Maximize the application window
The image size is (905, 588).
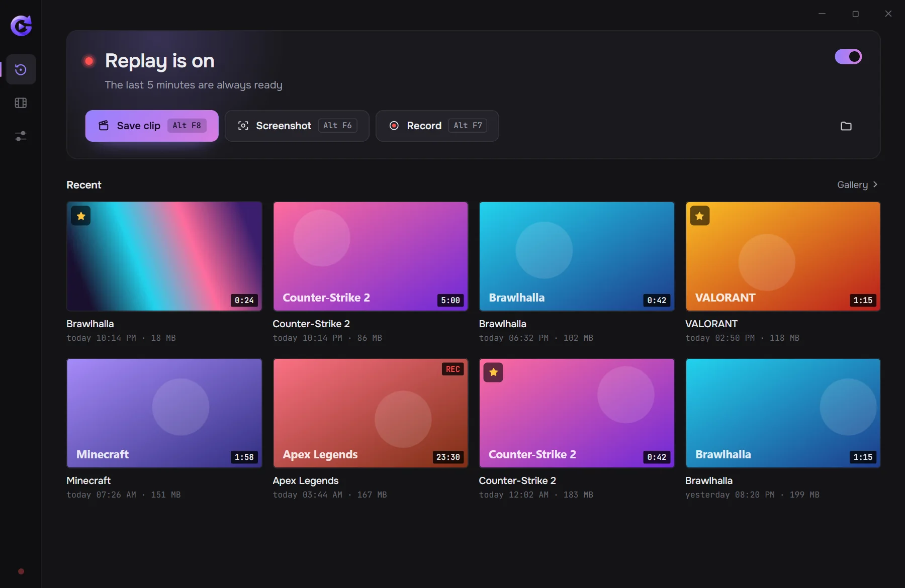click(x=855, y=14)
